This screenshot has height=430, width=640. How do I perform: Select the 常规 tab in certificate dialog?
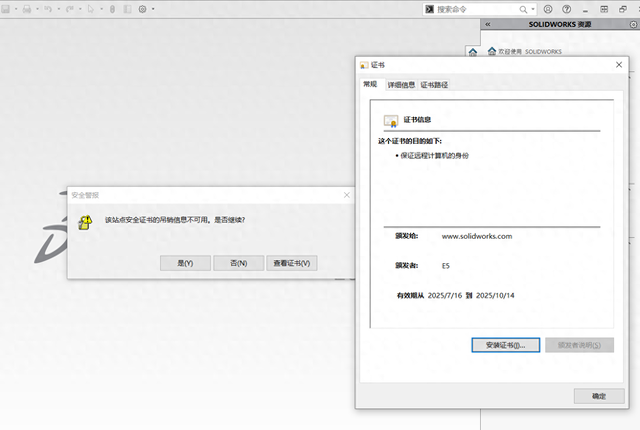pyautogui.click(x=370, y=84)
